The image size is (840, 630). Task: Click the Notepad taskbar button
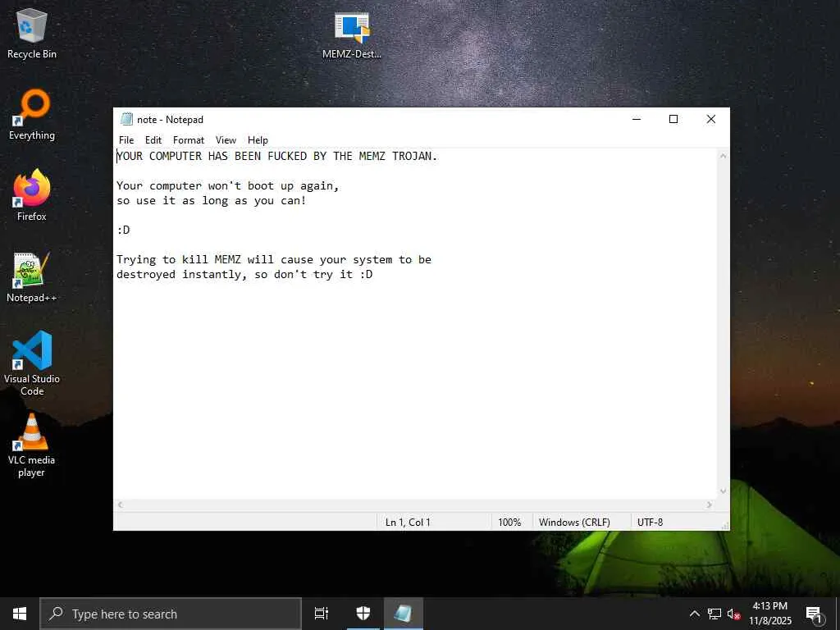coord(403,614)
